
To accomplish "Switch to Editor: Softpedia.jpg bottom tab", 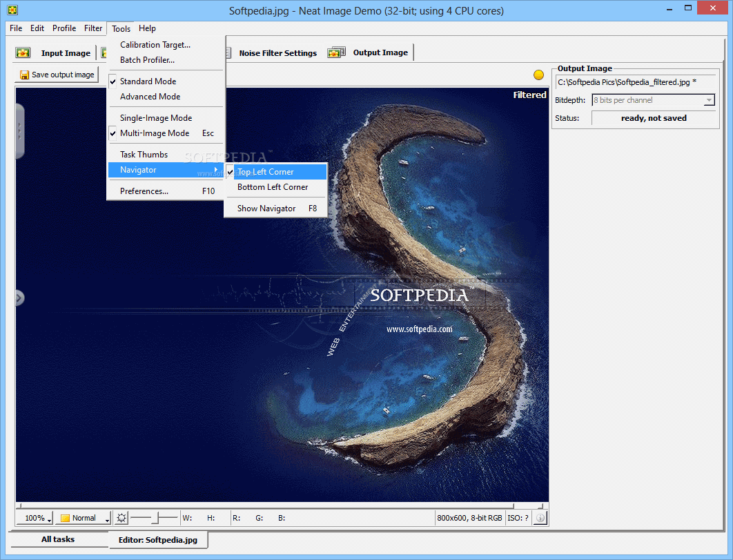I will click(158, 540).
